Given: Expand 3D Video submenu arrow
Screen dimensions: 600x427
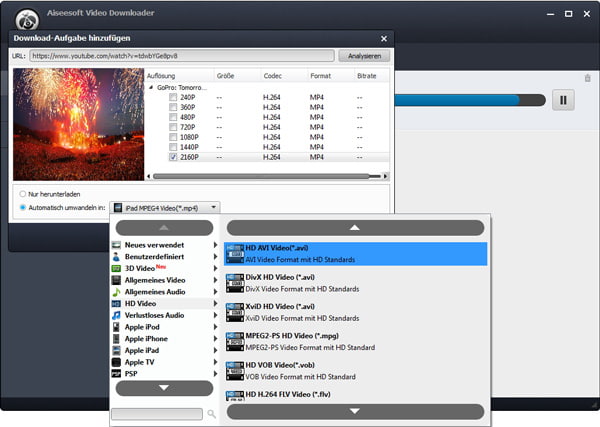Looking at the screenshot, I should (215, 269).
